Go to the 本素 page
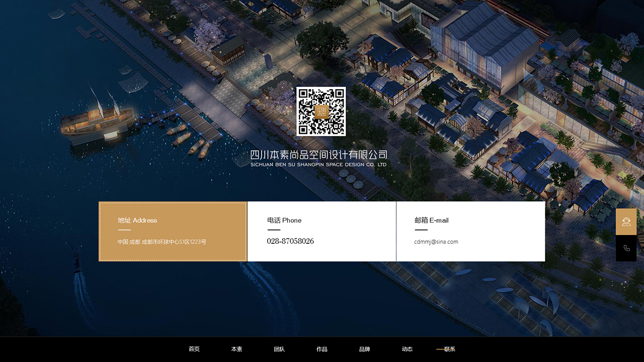 237,349
